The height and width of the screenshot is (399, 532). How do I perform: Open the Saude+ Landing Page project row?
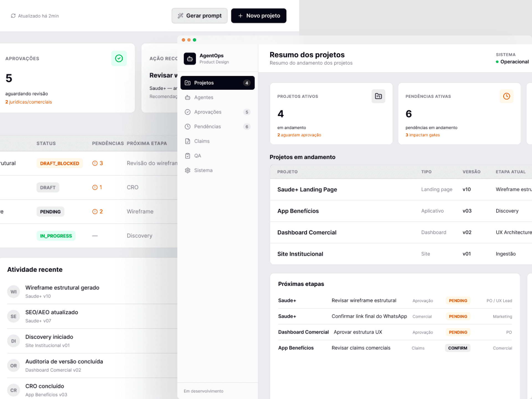[x=401, y=190]
